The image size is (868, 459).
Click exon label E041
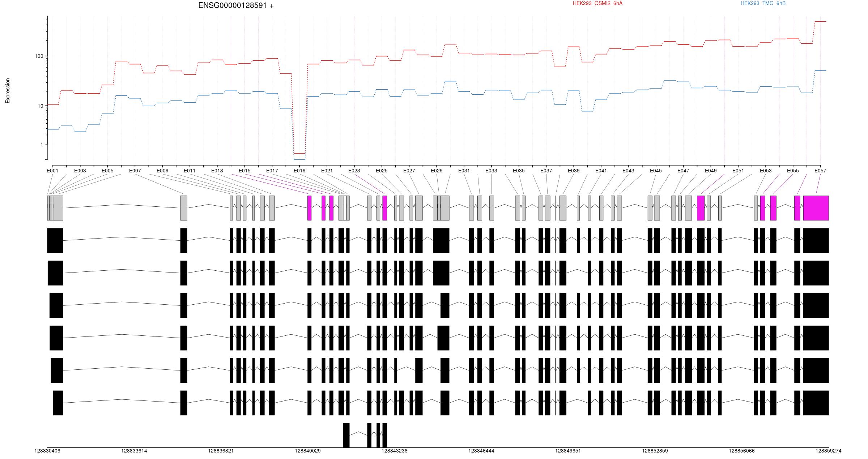pyautogui.click(x=601, y=171)
